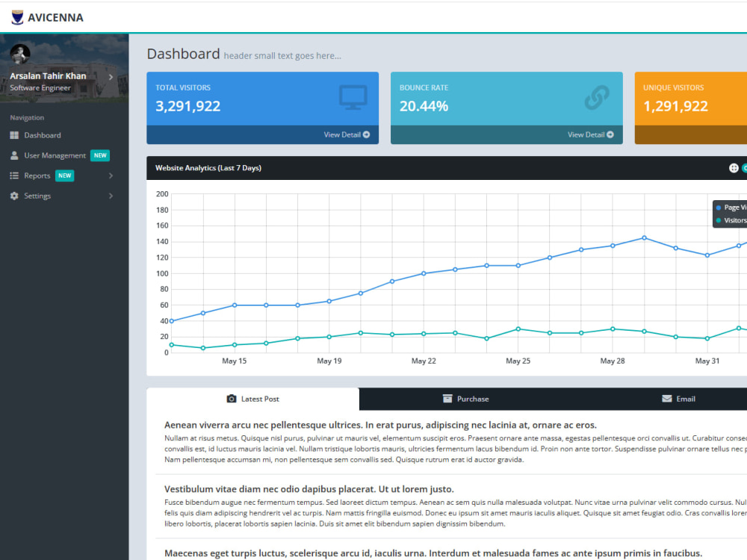Image resolution: width=747 pixels, height=560 pixels.
Task: Open the post titled Maecenas eget turpis luctus
Action: tap(433, 553)
